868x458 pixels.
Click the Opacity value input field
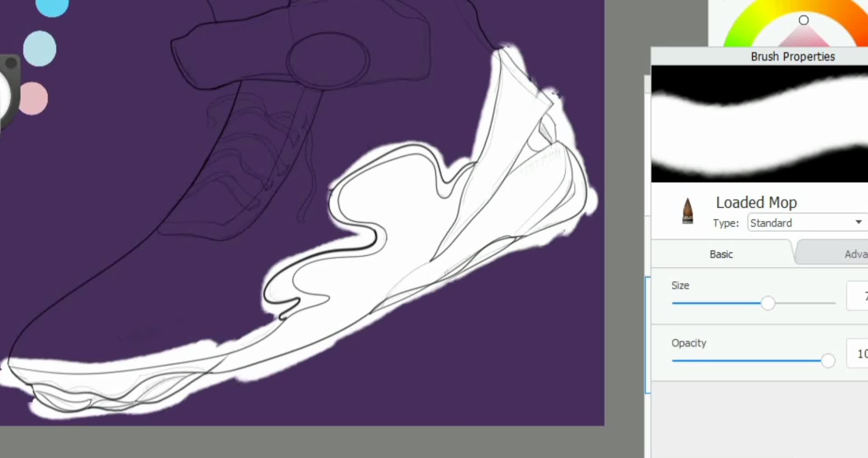pos(858,353)
